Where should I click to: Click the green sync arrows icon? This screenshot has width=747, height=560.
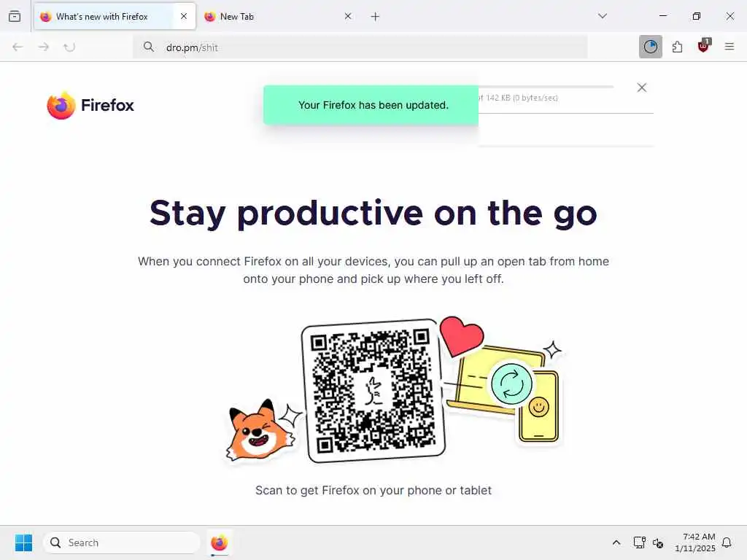pyautogui.click(x=511, y=384)
